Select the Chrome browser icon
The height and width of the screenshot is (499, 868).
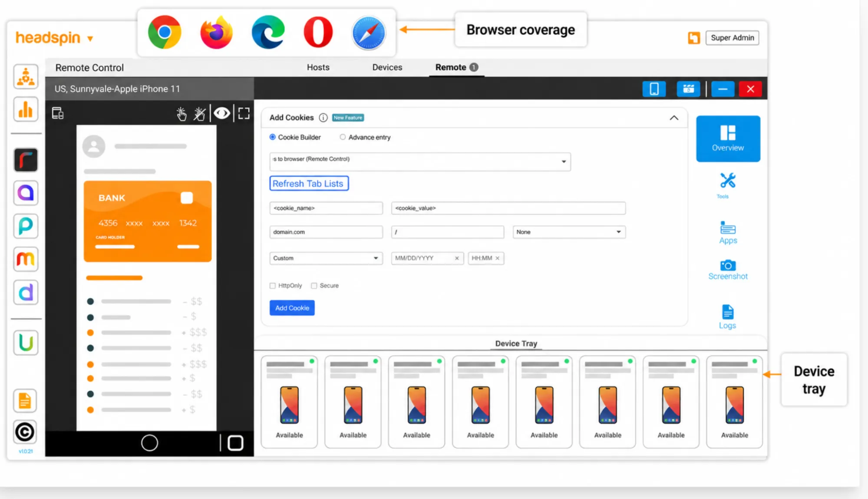(165, 32)
